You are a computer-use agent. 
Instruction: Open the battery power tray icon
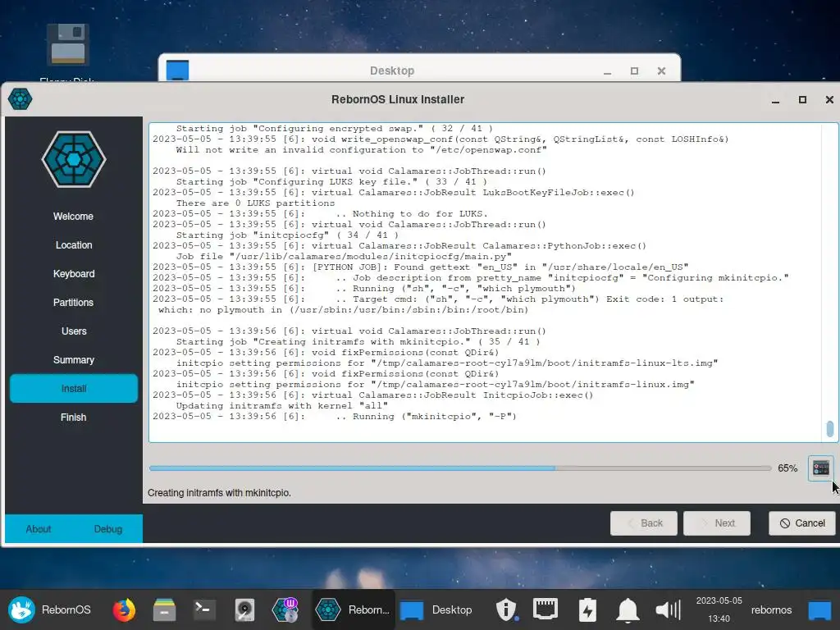(587, 609)
